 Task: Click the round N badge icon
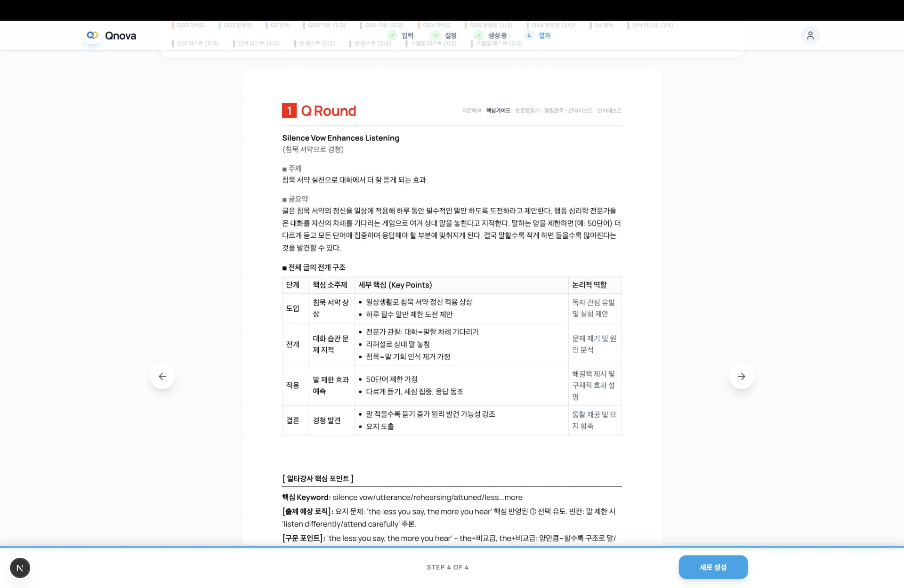(20, 568)
